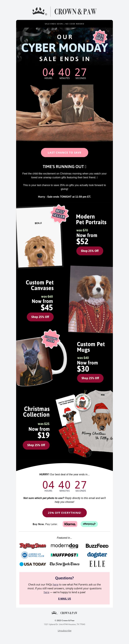Viewport: 129px width, 644px height.
Task: Click the Klarna payment logo
Action: pyautogui.click(x=70, y=524)
